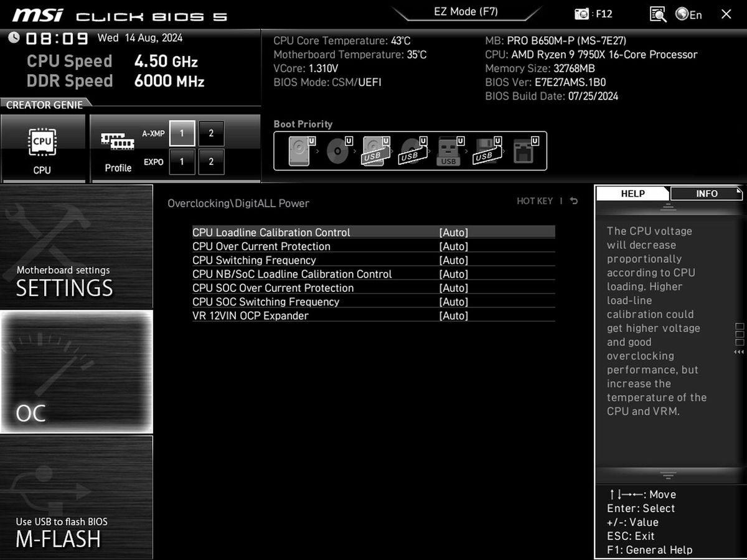Click the BIOS Ver E7E27AMS.1B0 text

545,82
